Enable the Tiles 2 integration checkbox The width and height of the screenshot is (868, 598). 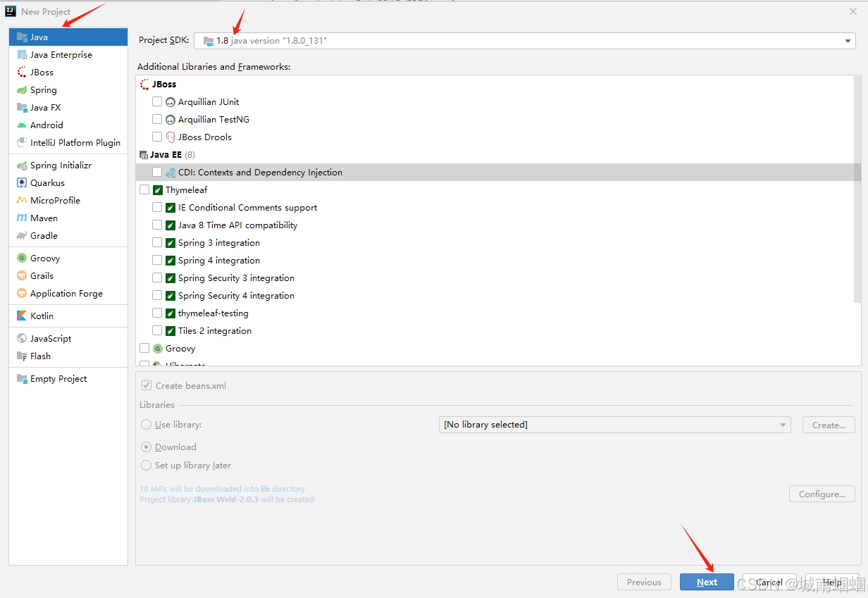pyautogui.click(x=157, y=330)
